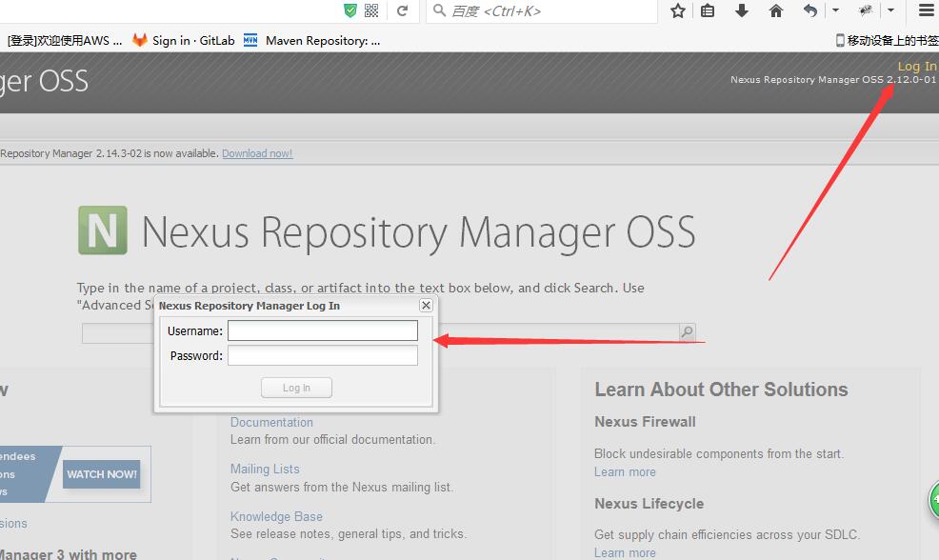The height and width of the screenshot is (560, 939).
Task: Open the bookmarks list icon
Action: pyautogui.click(x=708, y=10)
